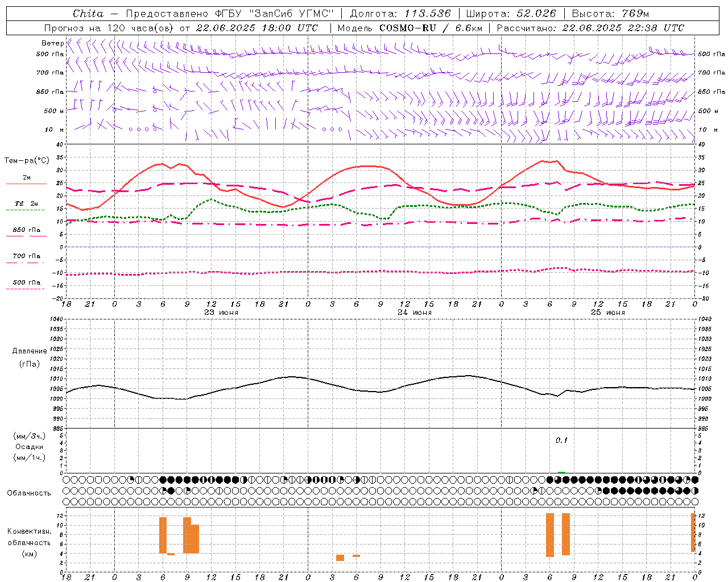Click the Рассчитано: 22.06.2025 22:38 UTC timestamp
This screenshot has width=728, height=582.
pos(590,28)
